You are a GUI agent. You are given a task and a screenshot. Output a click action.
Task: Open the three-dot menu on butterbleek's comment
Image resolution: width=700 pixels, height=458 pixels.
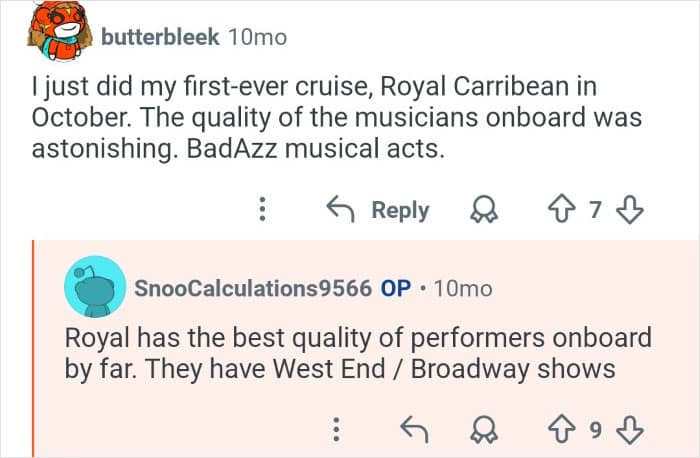click(x=262, y=210)
